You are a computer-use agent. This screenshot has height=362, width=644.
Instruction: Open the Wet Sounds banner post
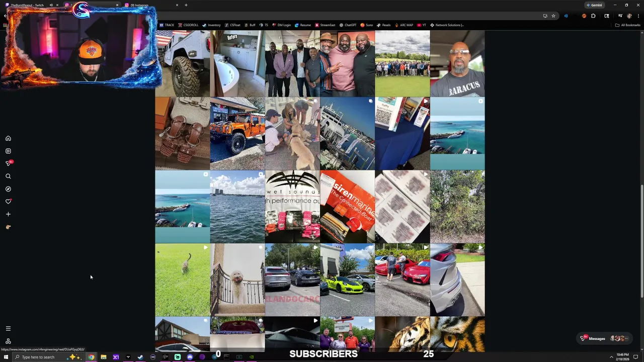pos(292,207)
